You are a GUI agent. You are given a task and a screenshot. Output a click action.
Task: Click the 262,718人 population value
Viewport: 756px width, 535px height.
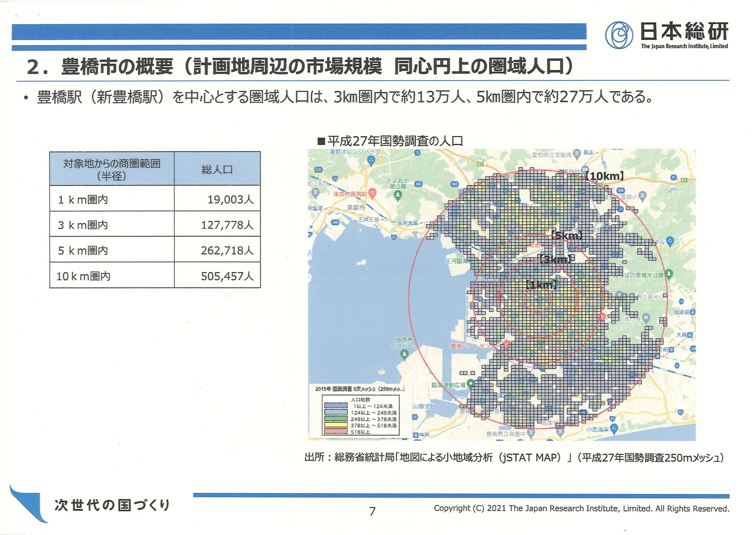pos(227,251)
